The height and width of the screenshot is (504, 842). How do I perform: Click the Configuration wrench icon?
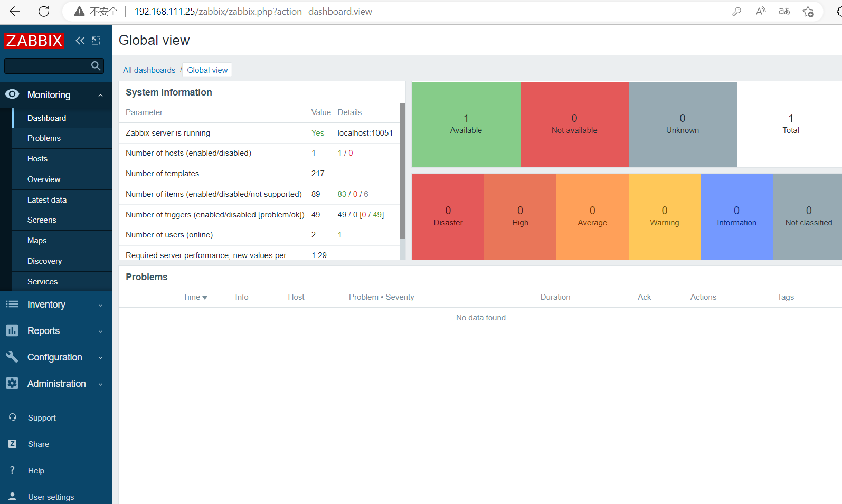tap(12, 357)
